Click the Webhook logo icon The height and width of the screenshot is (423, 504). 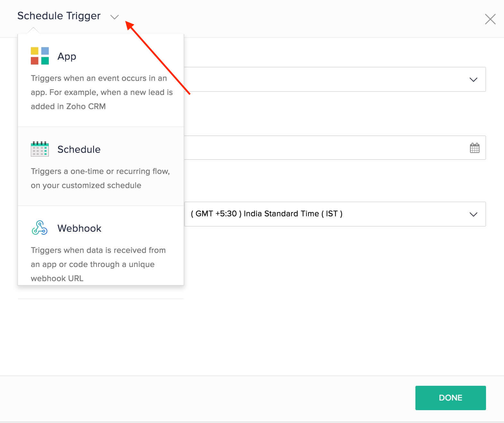40,228
